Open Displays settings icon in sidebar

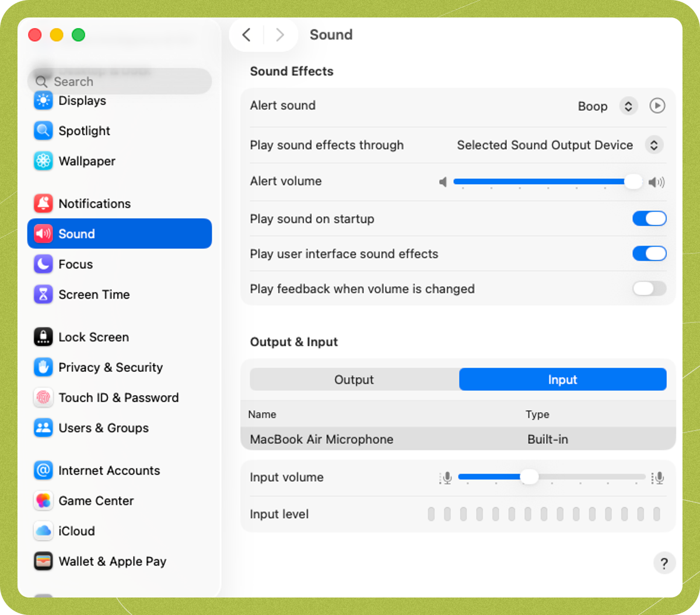point(43,100)
